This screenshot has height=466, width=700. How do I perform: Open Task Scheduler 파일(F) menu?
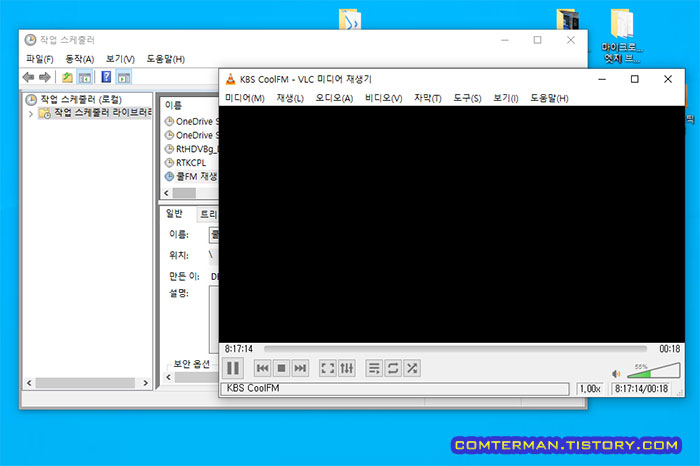tap(40, 59)
